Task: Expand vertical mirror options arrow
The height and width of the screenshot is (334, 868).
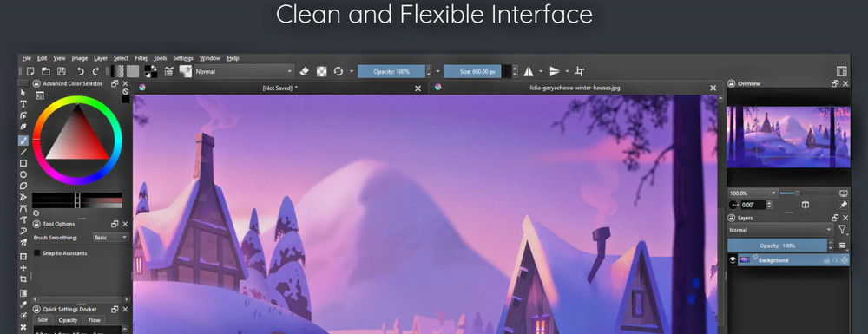Action: (567, 71)
